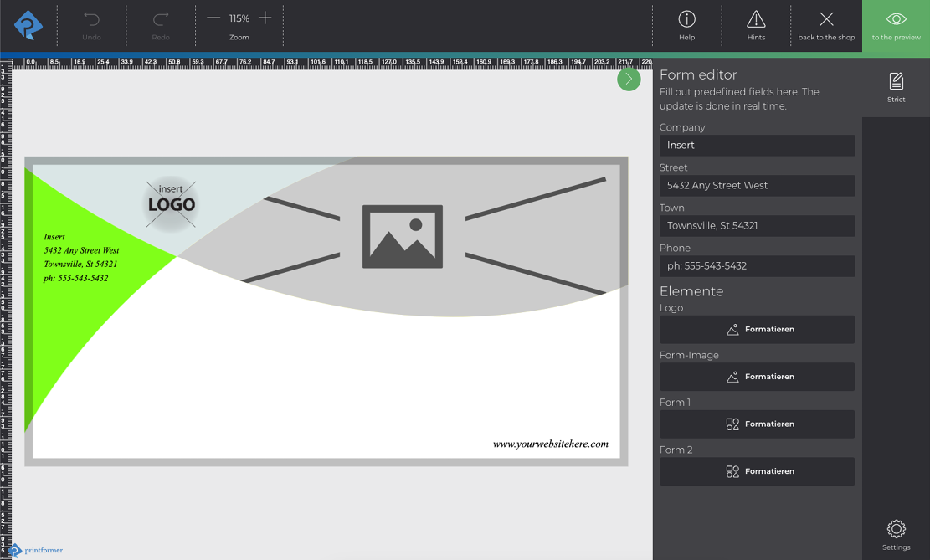The image size is (930, 560).
Task: Show Hints warning triangle
Action: click(x=756, y=19)
